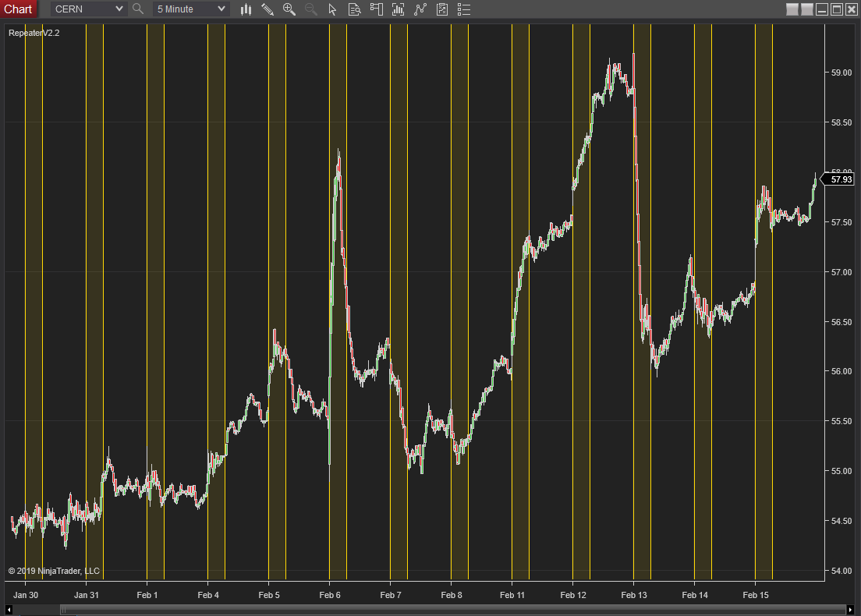Click the 57.93 current price marker
Viewport: 861px width, 616px height.
(838, 179)
